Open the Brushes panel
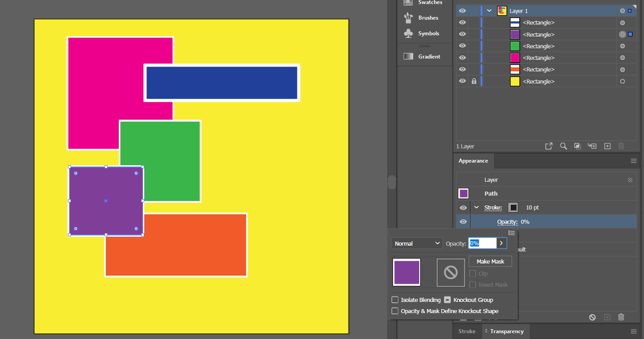This screenshot has width=644, height=339. 428,18
